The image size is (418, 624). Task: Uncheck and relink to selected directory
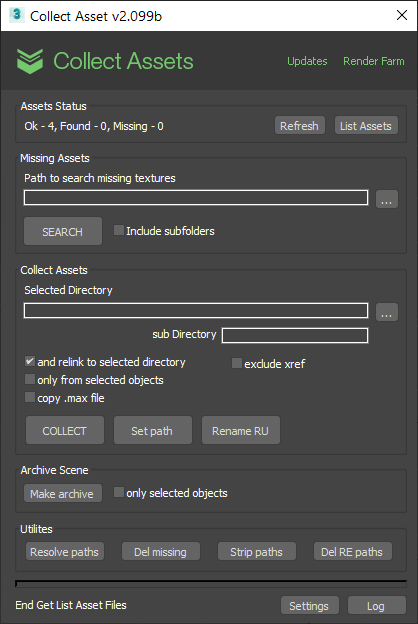click(x=30, y=361)
